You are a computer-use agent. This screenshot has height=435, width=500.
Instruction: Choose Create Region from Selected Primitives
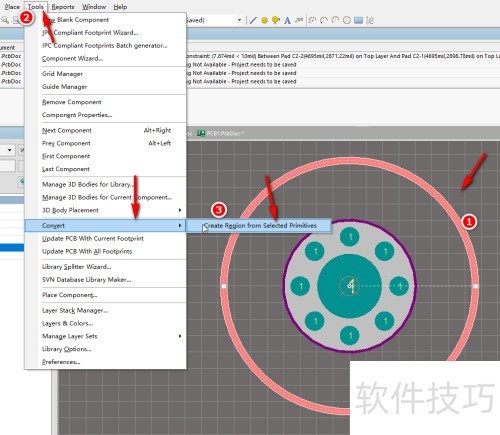pos(259,226)
